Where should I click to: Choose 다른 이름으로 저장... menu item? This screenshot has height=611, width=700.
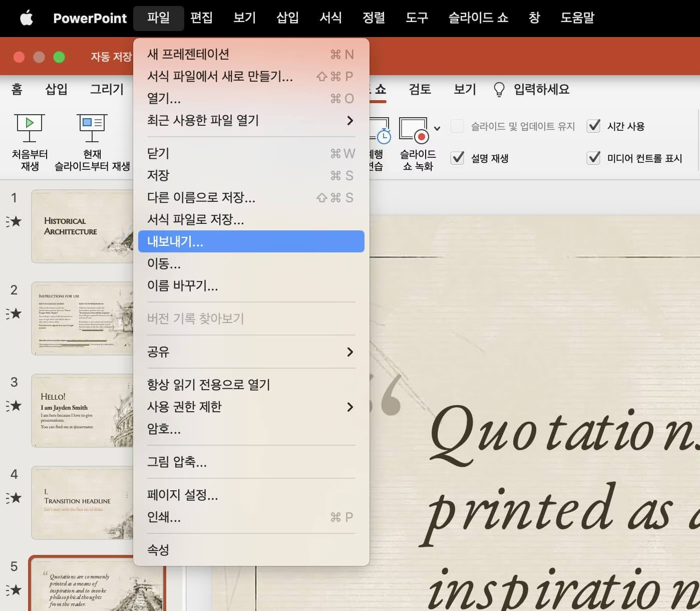251,197
